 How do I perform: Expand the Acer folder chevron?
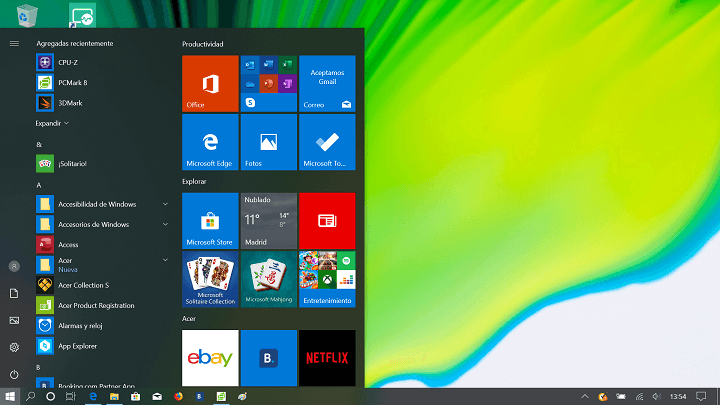[165, 260]
